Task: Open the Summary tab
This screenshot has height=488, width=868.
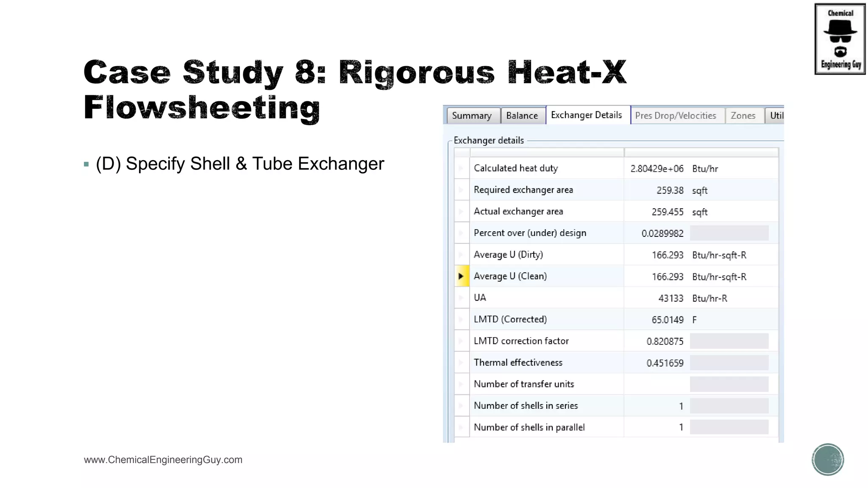Action: tap(472, 116)
